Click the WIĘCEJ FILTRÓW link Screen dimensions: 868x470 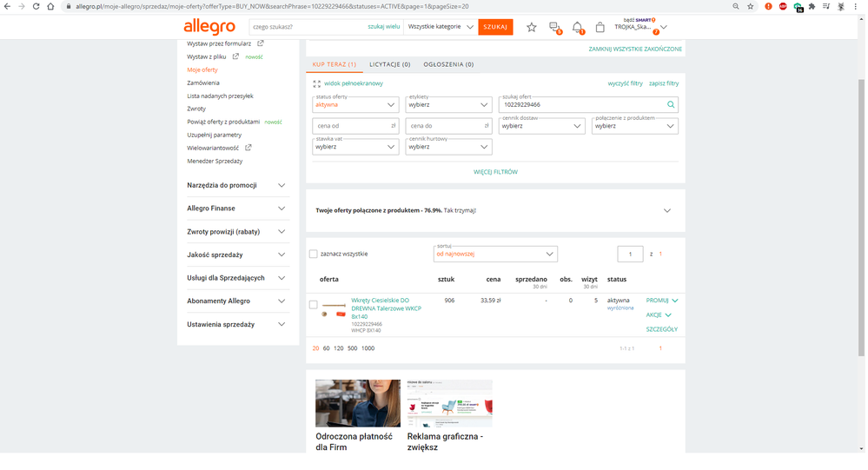click(495, 172)
